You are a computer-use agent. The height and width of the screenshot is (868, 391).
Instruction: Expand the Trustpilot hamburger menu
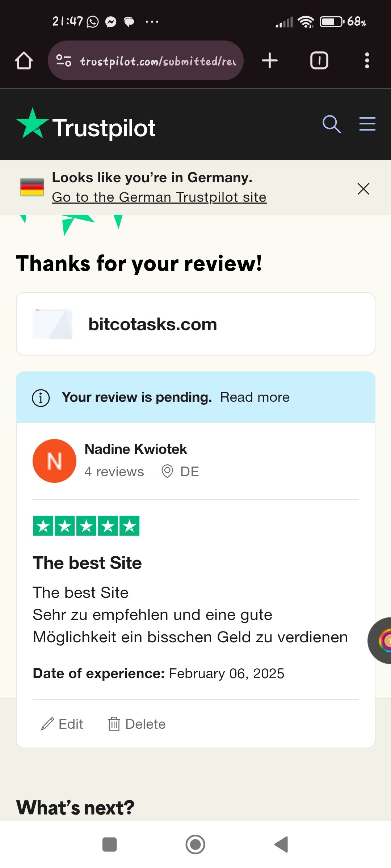367,124
